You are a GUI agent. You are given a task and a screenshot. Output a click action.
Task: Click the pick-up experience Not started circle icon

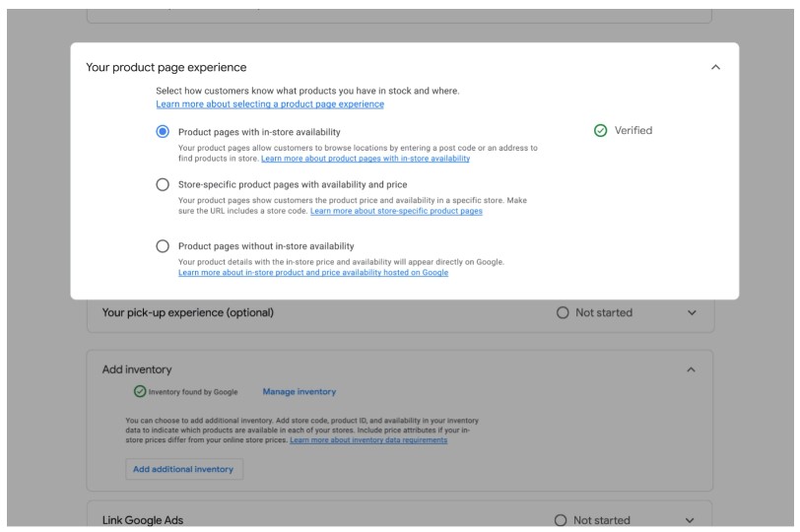pos(563,313)
